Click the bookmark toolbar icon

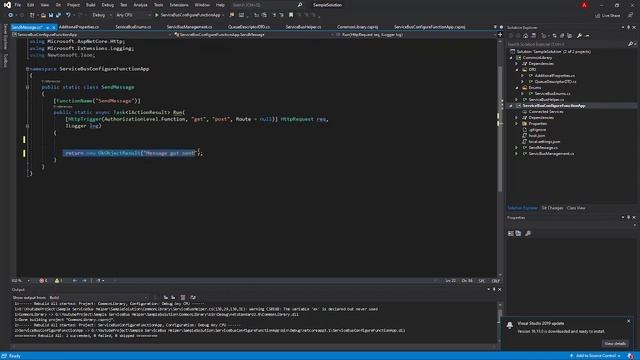291,15
